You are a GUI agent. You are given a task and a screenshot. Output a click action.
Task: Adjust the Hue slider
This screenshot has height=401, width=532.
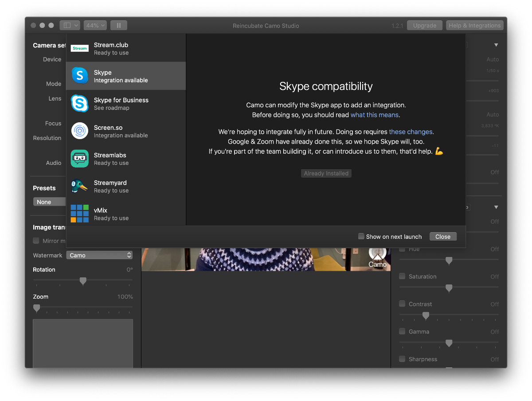pyautogui.click(x=449, y=261)
